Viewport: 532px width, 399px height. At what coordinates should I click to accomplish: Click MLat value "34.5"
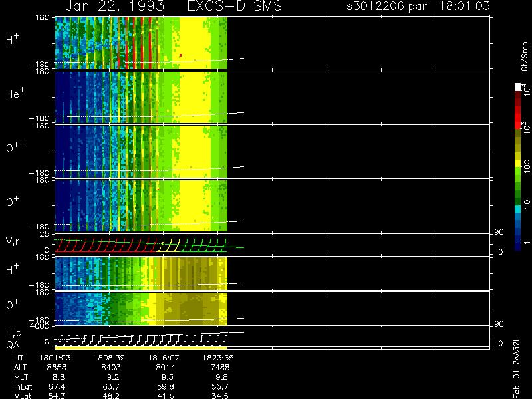tap(220, 396)
